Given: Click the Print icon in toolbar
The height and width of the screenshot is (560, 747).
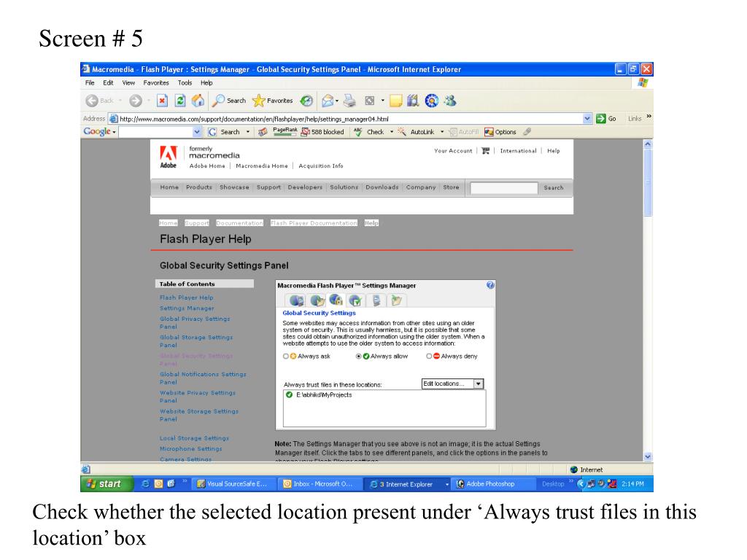Looking at the screenshot, I should tap(349, 101).
